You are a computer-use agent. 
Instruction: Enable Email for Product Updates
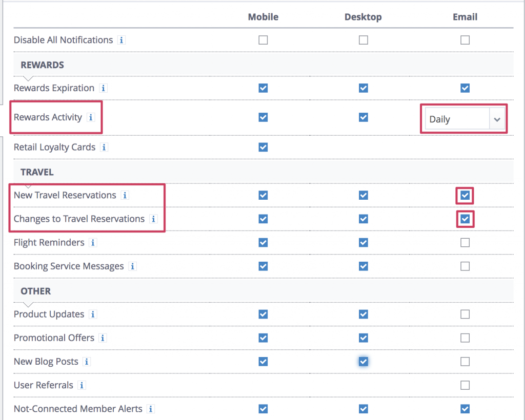465,314
